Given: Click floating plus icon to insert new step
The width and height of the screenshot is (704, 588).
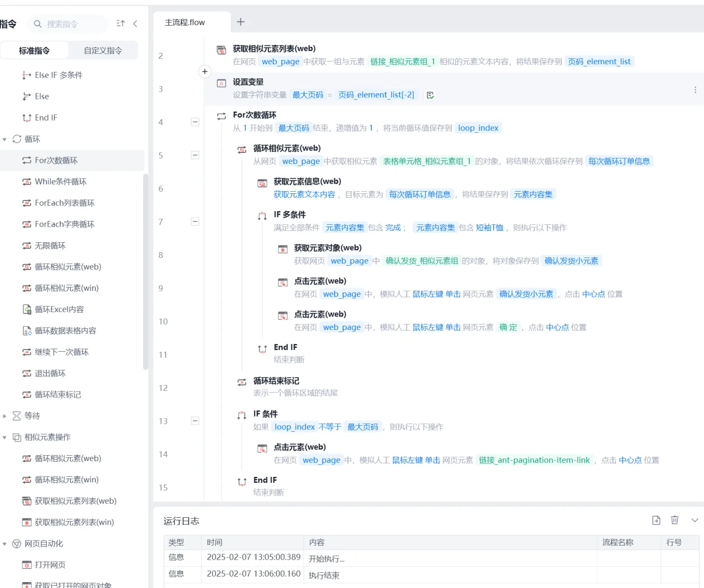Looking at the screenshot, I should [204, 71].
